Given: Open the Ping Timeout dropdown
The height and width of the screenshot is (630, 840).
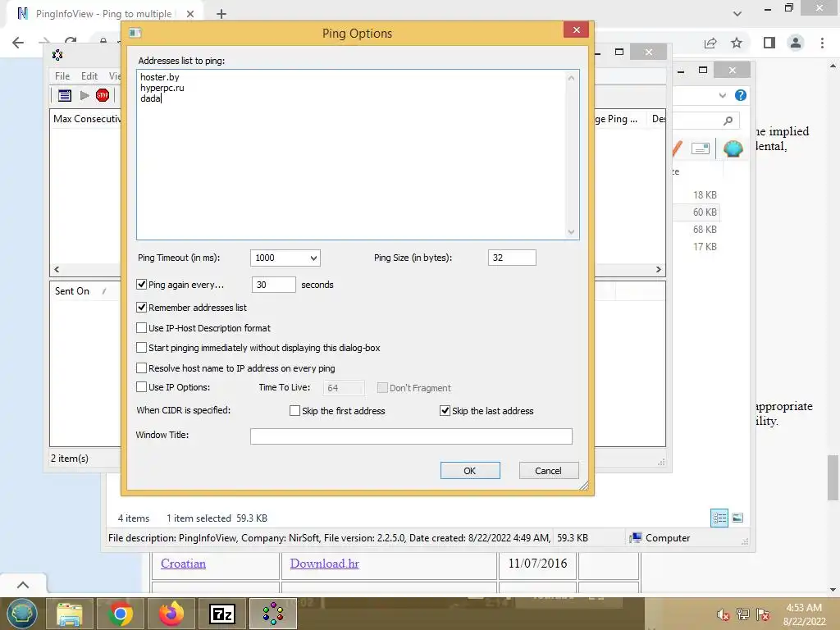Looking at the screenshot, I should point(313,258).
